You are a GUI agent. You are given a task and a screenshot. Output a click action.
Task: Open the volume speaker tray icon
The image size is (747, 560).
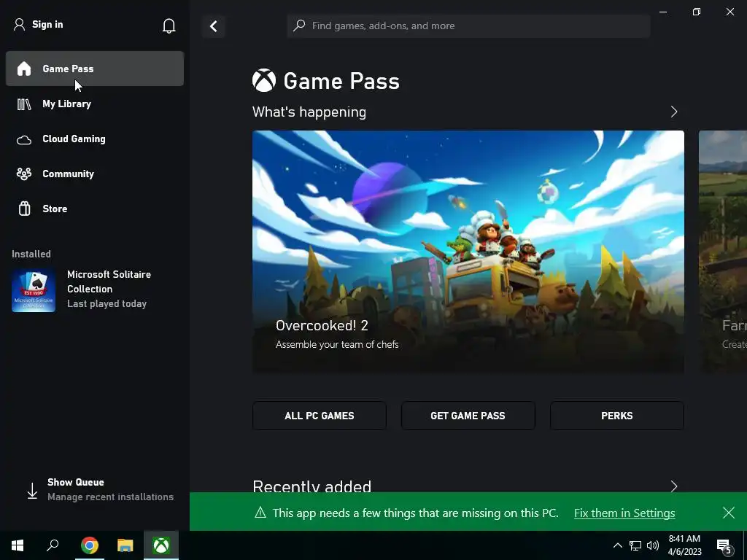pos(653,545)
